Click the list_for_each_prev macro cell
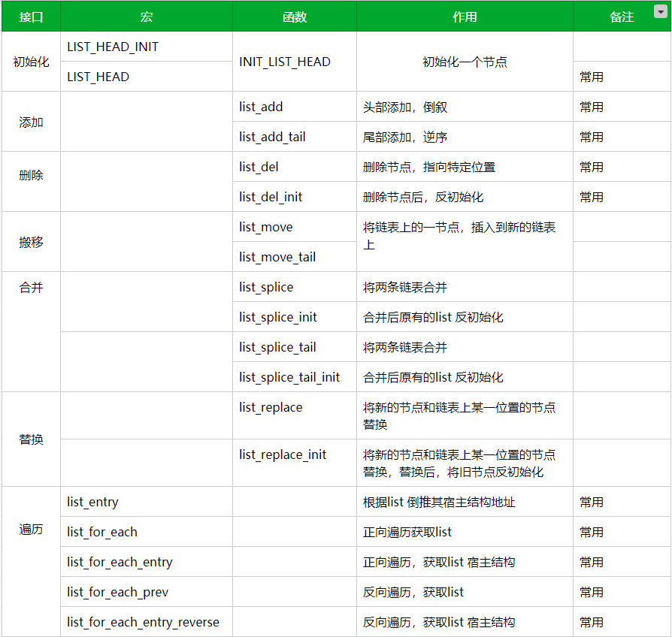 tap(147, 592)
